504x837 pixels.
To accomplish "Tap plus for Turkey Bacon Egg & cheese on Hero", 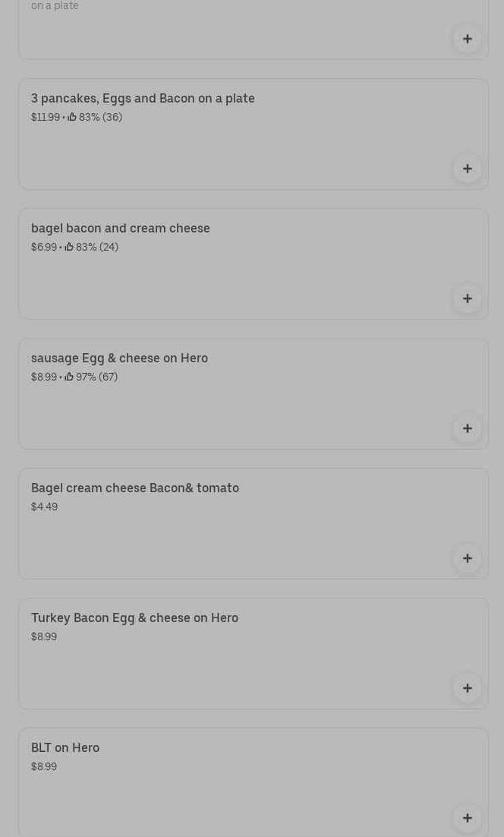I will tap(467, 688).
